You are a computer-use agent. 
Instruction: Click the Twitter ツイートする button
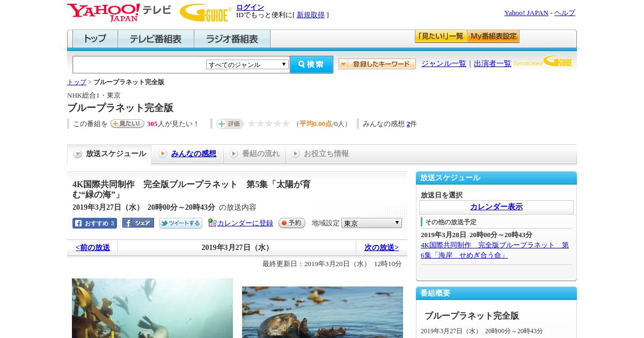click(x=181, y=223)
